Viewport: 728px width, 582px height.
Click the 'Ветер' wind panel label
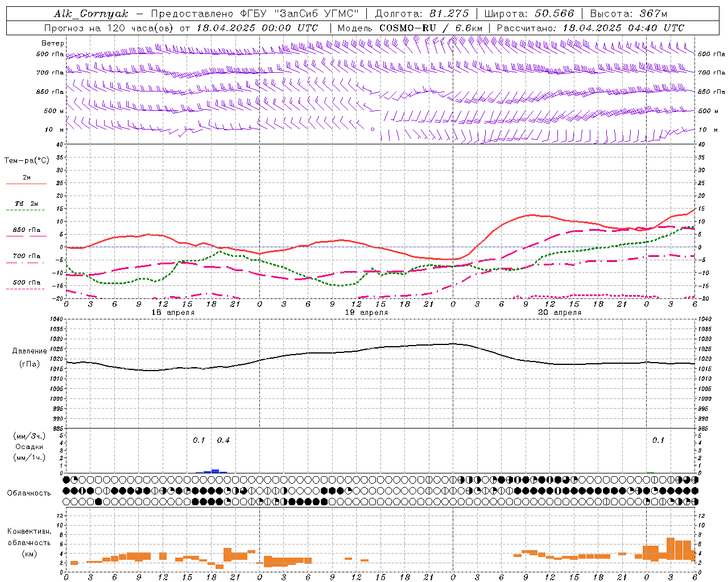(x=53, y=43)
